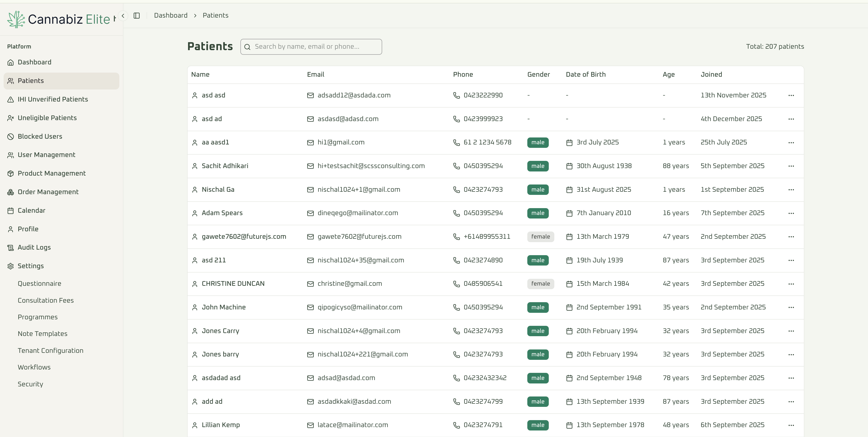868x437 pixels.
Task: Open the Dashboard breadcrumb link
Action: coord(170,15)
